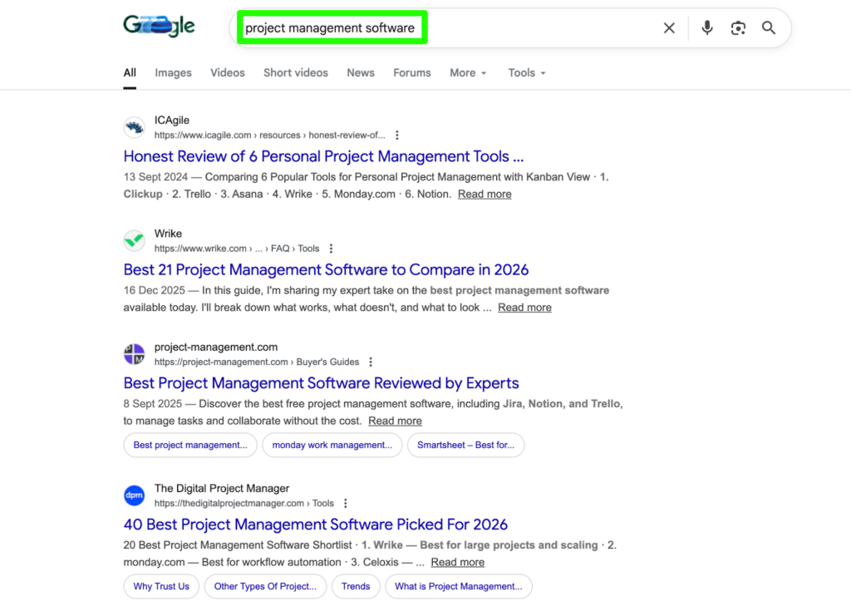Open the News search tab
The height and width of the screenshot is (616, 851).
360,73
